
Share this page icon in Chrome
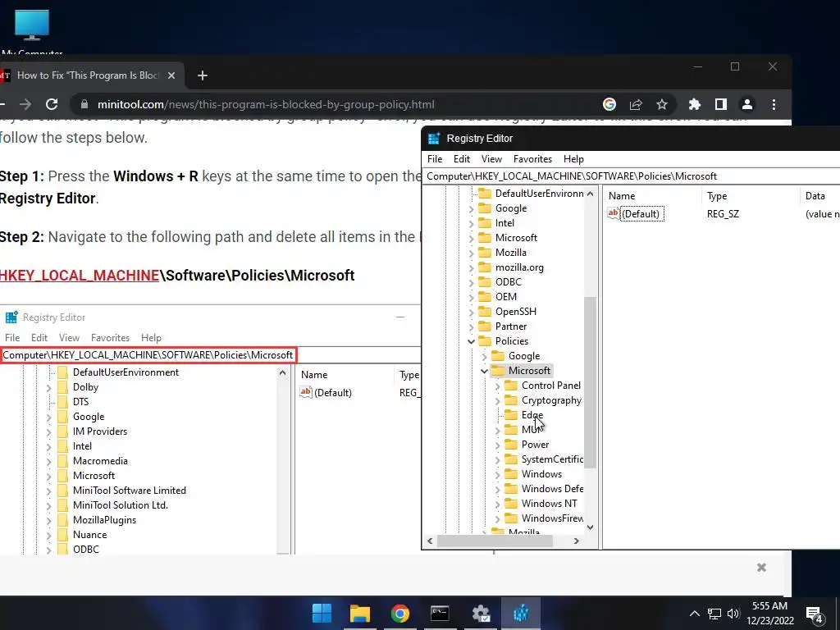pos(636,104)
